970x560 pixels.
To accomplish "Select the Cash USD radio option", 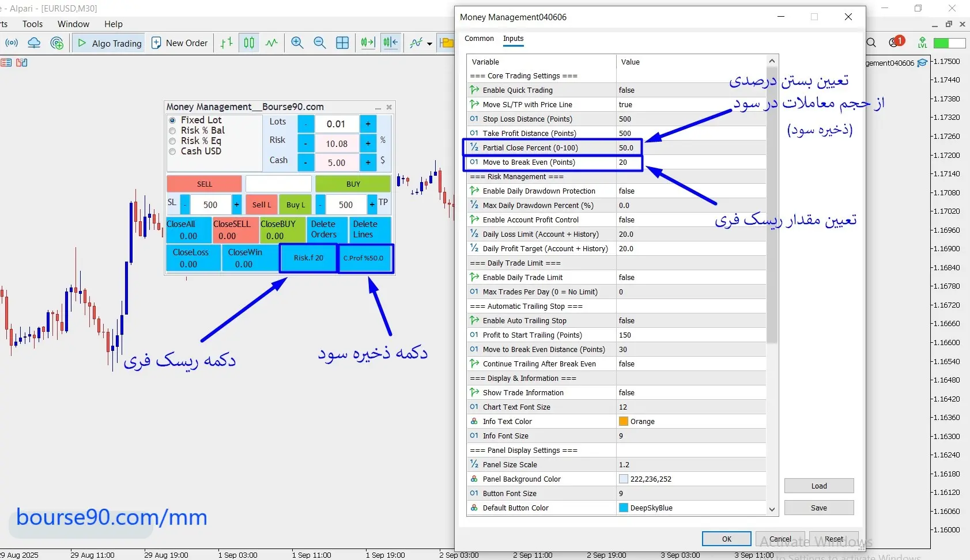I will click(172, 152).
